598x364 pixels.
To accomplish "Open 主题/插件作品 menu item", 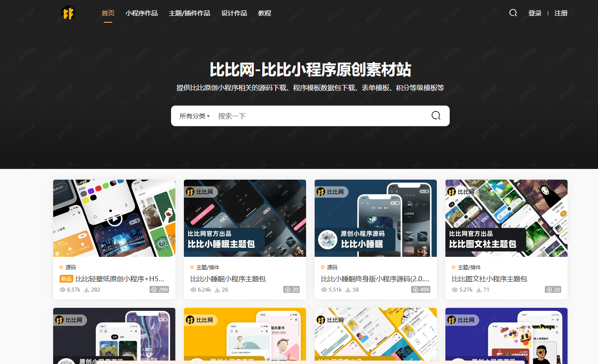I will 189,13.
